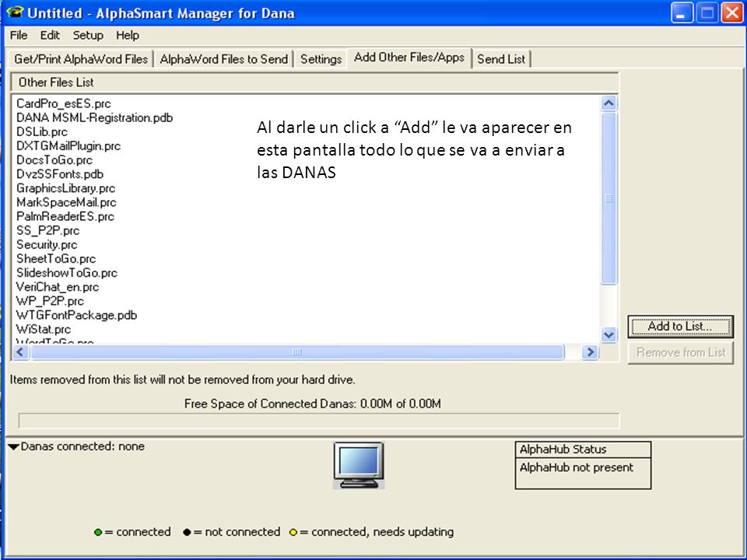Select SheetToGo.prc file
Image resolution: width=747 pixels, height=560 pixels.
(56, 258)
